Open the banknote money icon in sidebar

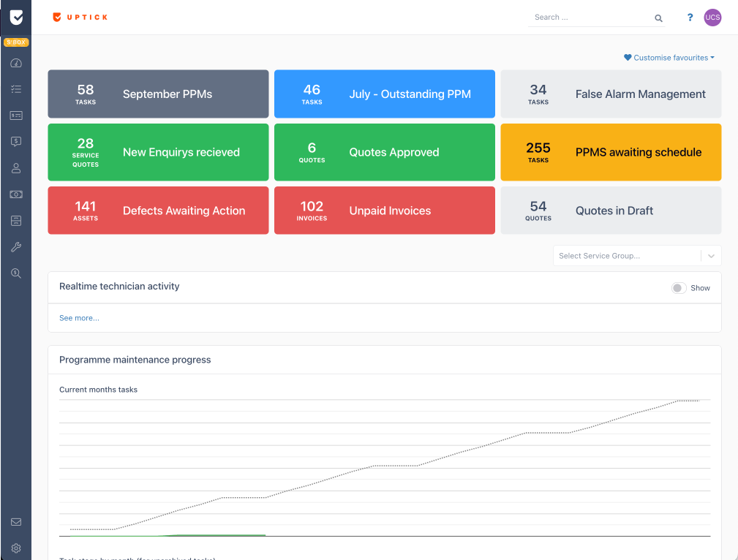[16, 194]
